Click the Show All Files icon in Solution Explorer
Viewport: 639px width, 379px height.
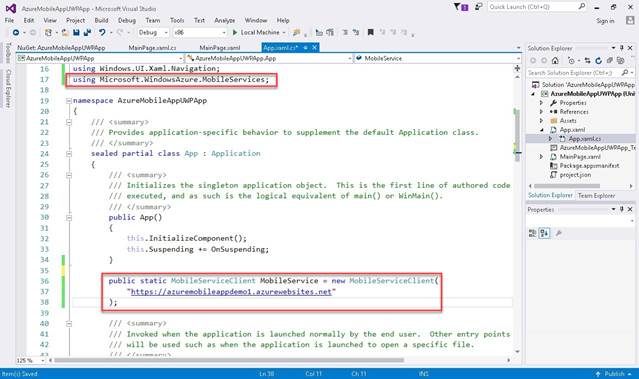620,61
